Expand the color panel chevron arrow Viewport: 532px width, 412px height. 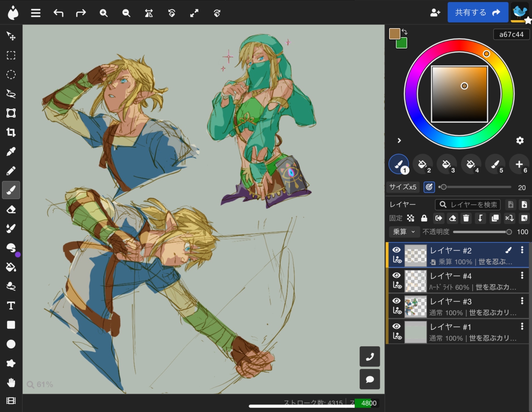pyautogui.click(x=399, y=141)
